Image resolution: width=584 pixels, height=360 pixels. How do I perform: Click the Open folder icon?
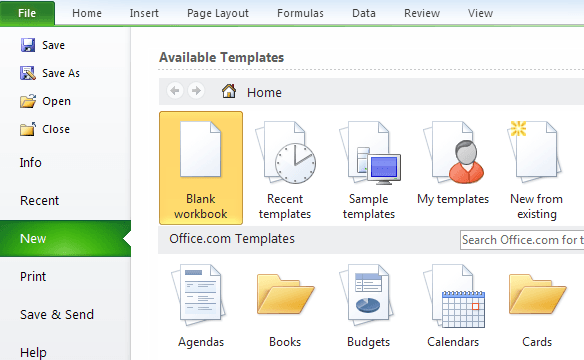tap(28, 101)
